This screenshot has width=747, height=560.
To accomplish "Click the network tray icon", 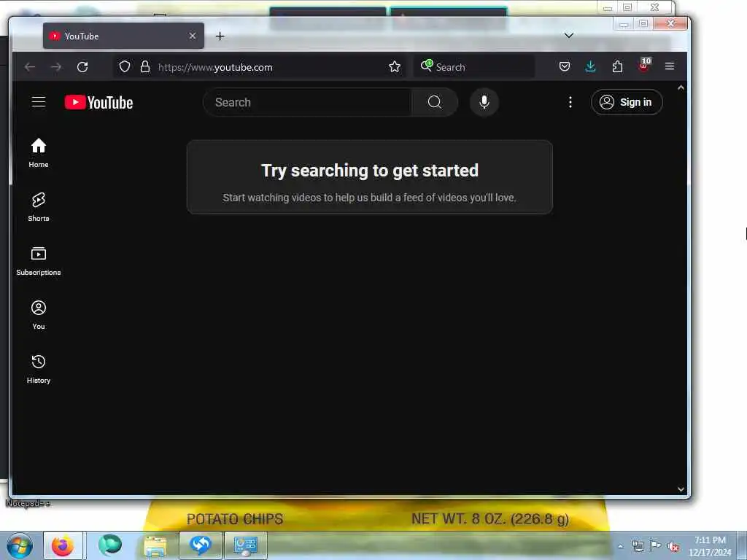I will click(x=638, y=546).
